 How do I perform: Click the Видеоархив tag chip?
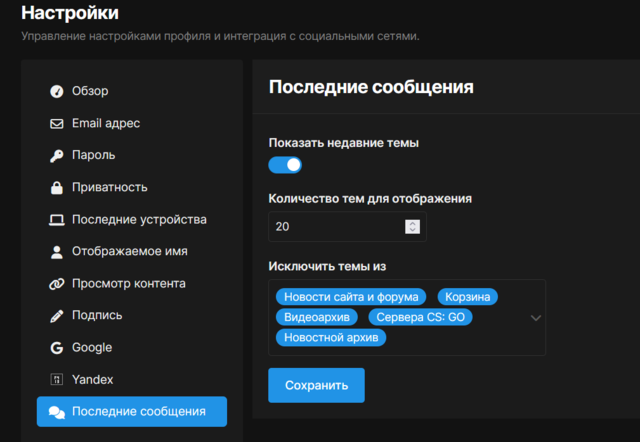coord(316,317)
